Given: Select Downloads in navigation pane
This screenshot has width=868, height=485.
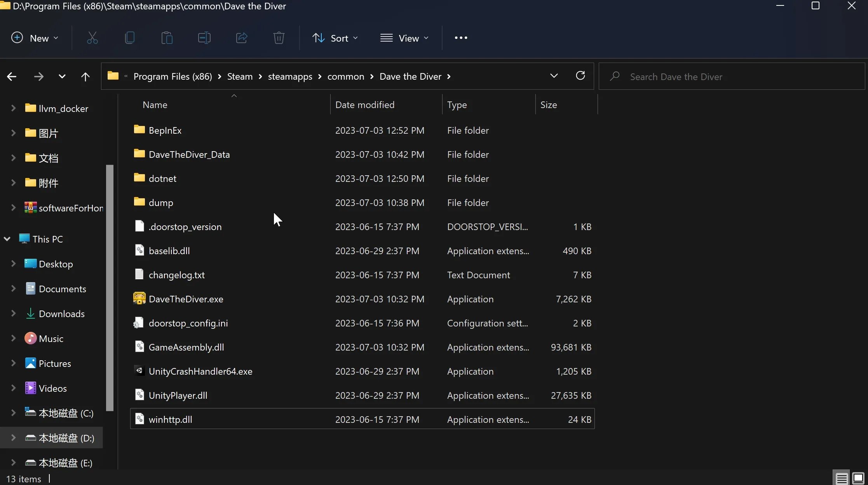Looking at the screenshot, I should click(62, 314).
